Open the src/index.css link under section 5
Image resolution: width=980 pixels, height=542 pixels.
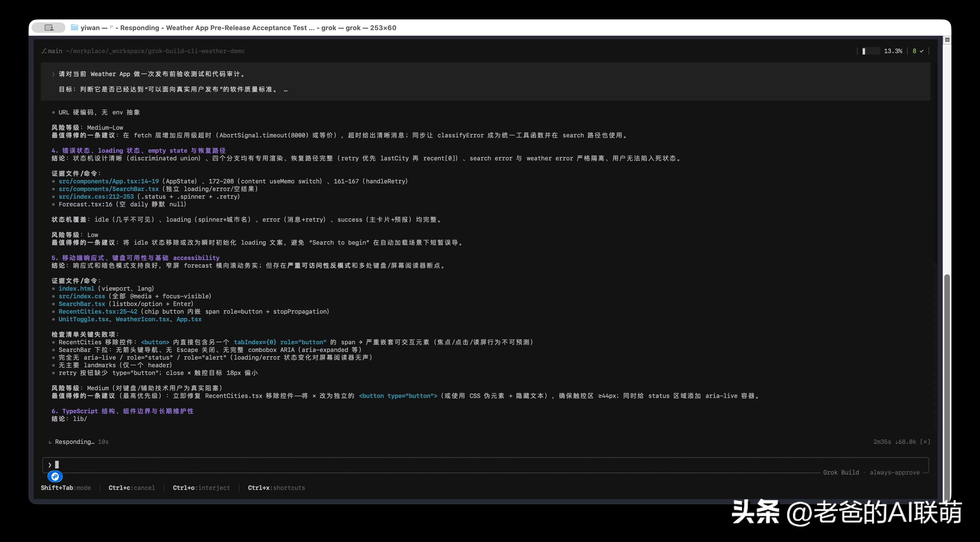tap(82, 296)
